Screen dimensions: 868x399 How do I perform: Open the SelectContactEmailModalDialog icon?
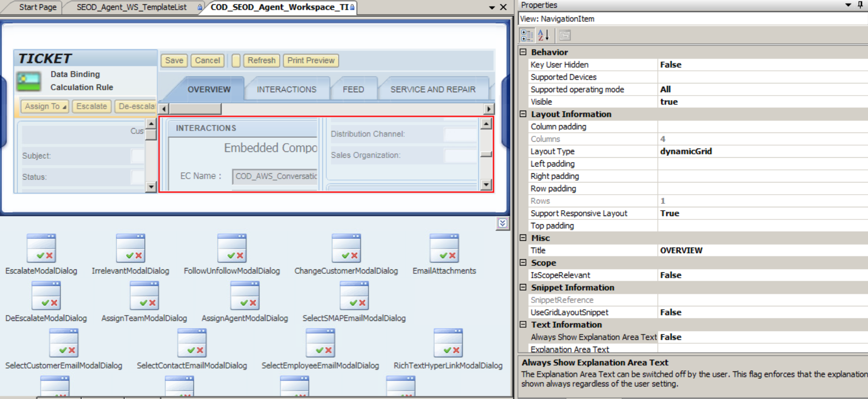(x=192, y=343)
